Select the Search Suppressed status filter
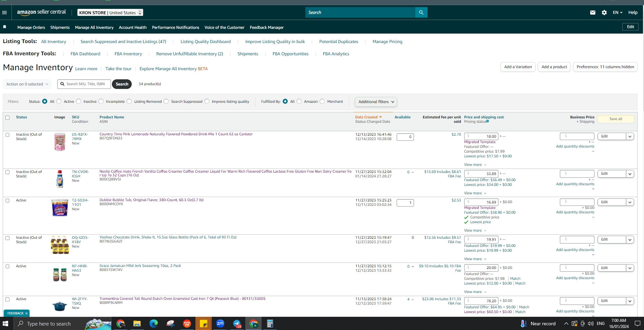This screenshot has width=644, height=330. (166, 101)
